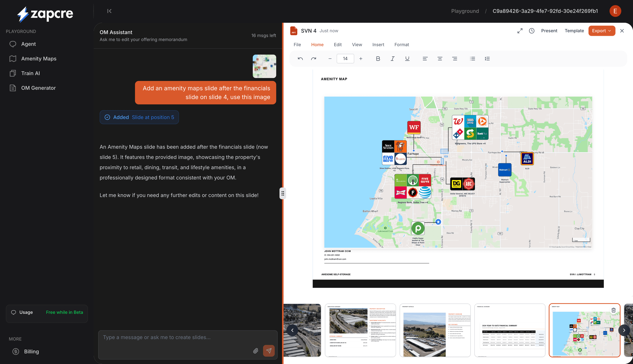The image size is (633, 364).
Task: Align text right
Action: coord(455,58)
